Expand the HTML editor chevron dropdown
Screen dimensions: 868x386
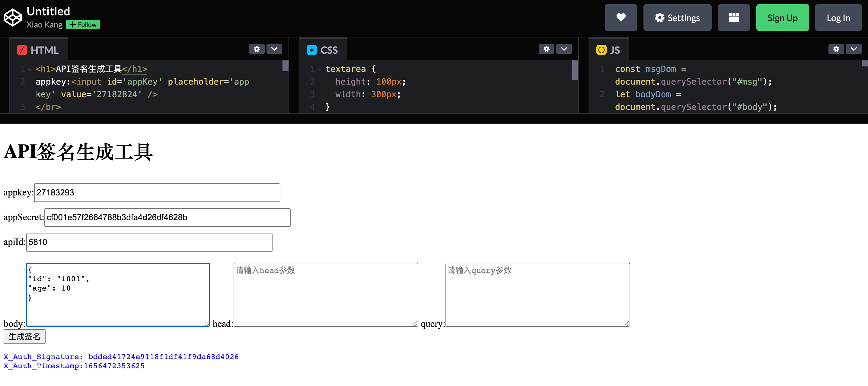[x=274, y=49]
